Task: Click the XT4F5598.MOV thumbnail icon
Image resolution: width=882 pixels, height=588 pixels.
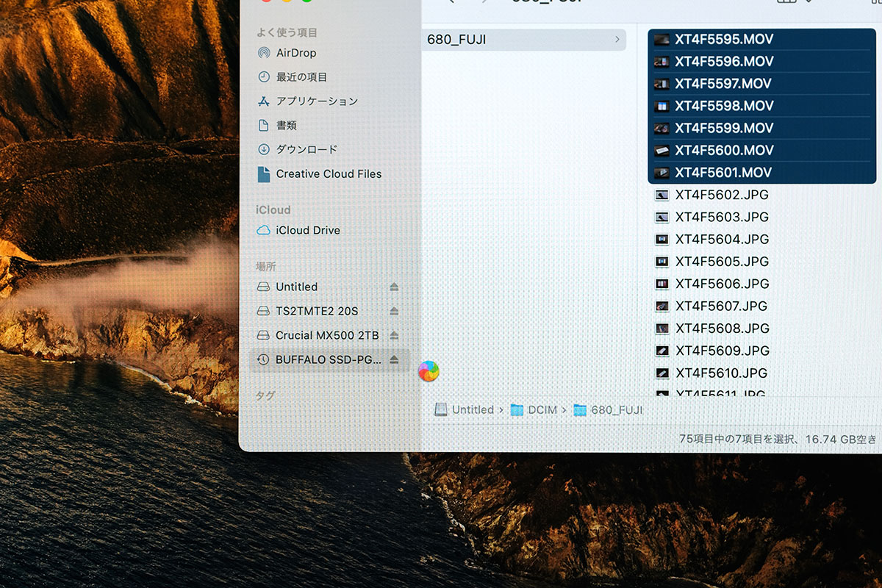Action: (661, 106)
